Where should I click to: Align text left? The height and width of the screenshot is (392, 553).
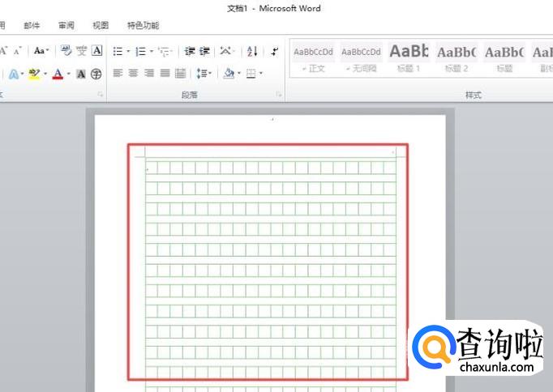point(118,73)
